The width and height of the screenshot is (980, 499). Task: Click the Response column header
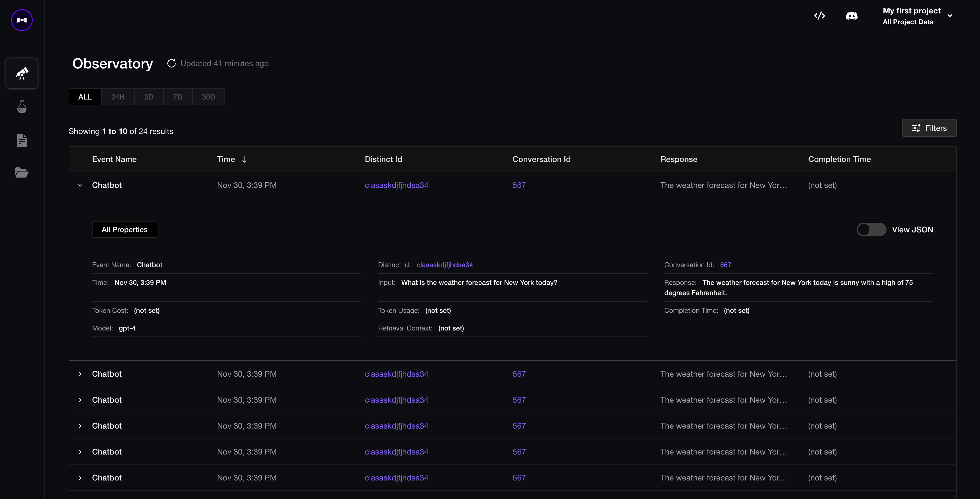point(679,159)
